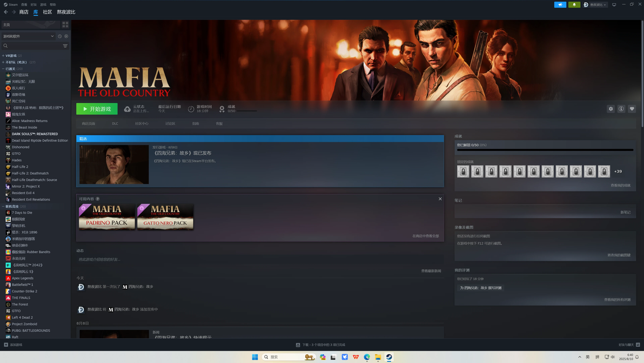Click green 开始游戏 play button
Image resolution: width=644 pixels, height=363 pixels.
point(97,109)
